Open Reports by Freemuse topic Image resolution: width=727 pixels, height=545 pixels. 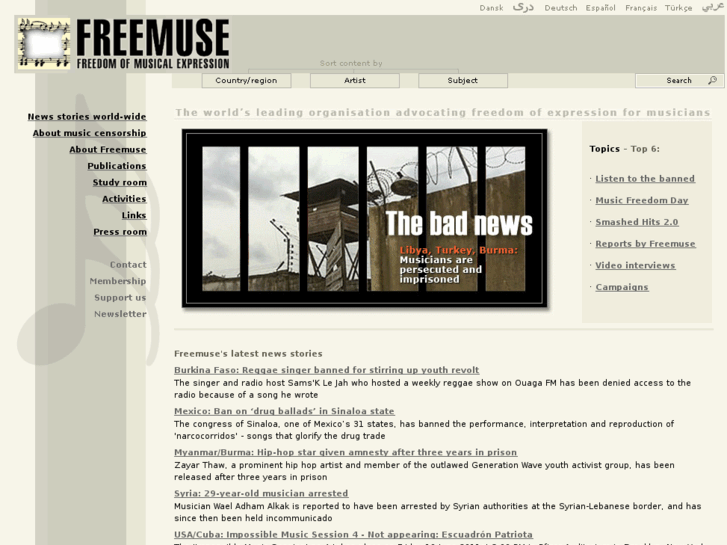tap(645, 244)
